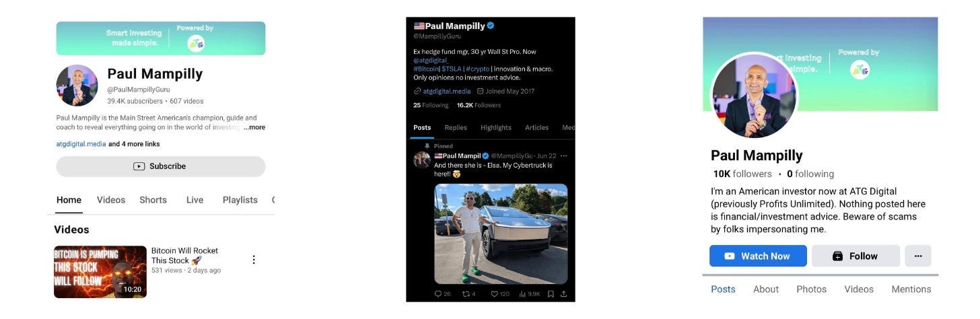This screenshot has height=319, width=980.
Task: Select the Replies tab on the Twitter profile
Action: [456, 127]
